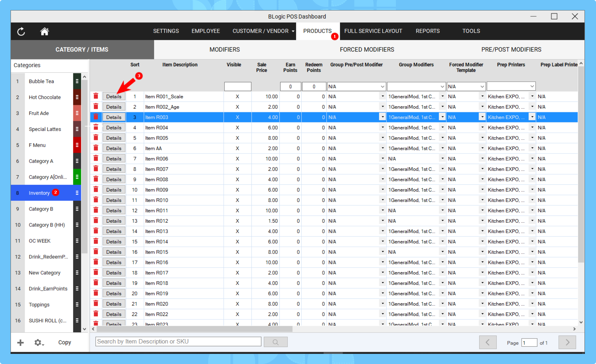Click F Menu red category handle

pyautogui.click(x=77, y=145)
